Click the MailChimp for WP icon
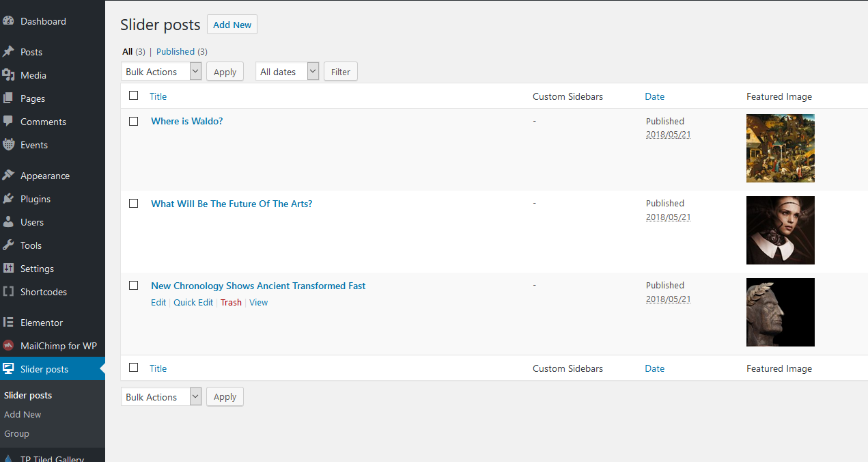This screenshot has width=868, height=462. [x=8, y=346]
